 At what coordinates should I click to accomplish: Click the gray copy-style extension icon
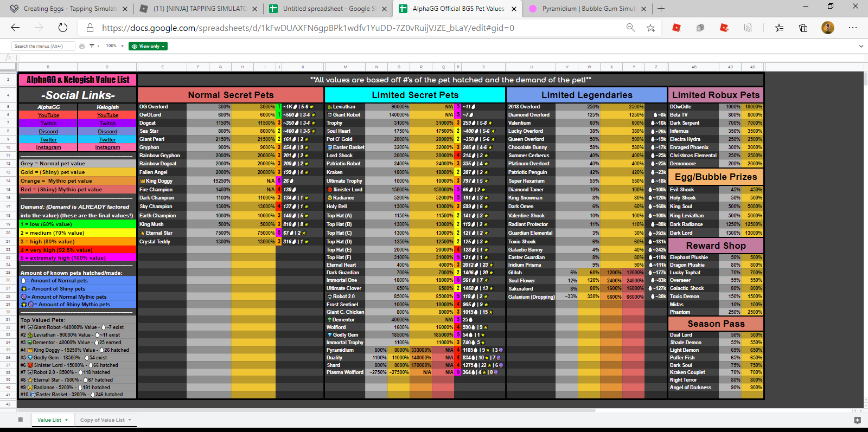(700, 28)
